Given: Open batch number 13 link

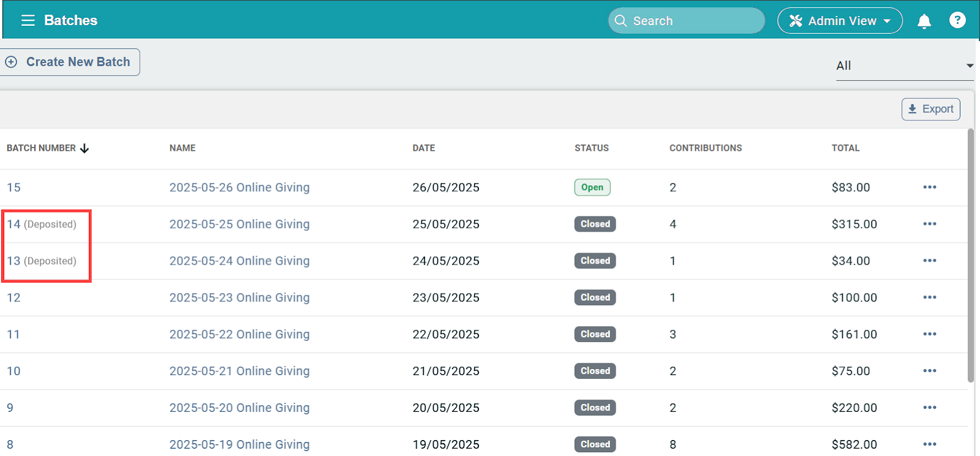Looking at the screenshot, I should (13, 261).
